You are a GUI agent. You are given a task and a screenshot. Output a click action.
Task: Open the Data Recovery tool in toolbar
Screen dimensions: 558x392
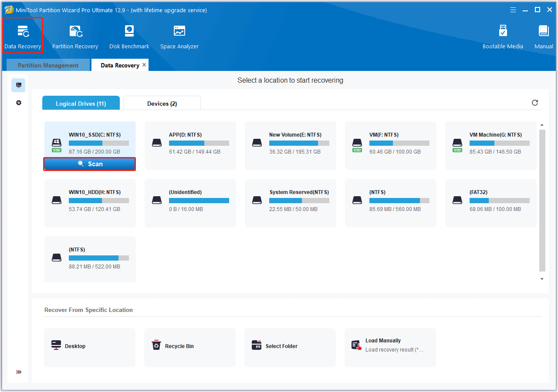(23, 36)
